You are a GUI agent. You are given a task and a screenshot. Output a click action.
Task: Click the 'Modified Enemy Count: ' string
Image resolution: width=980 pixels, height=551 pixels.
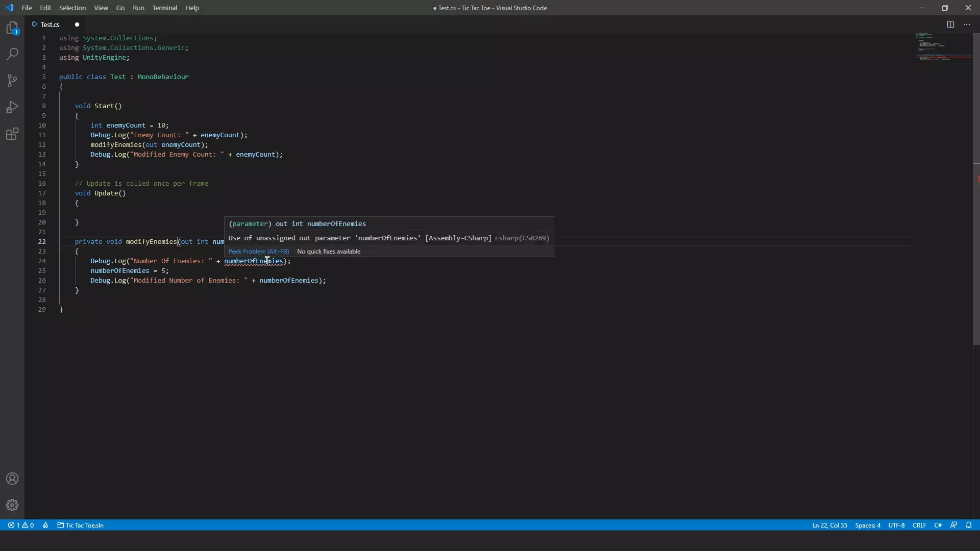[x=177, y=155]
